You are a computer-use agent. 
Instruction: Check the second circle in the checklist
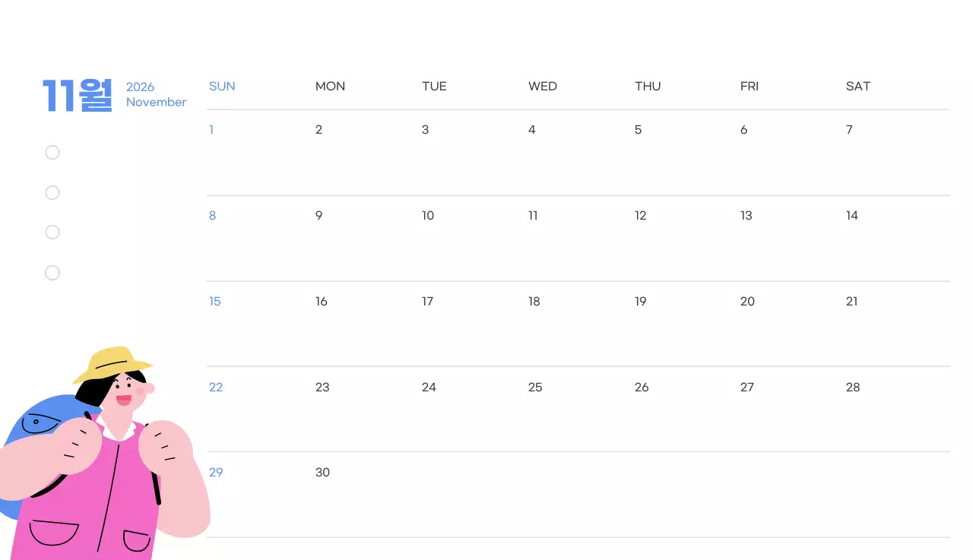[52, 193]
